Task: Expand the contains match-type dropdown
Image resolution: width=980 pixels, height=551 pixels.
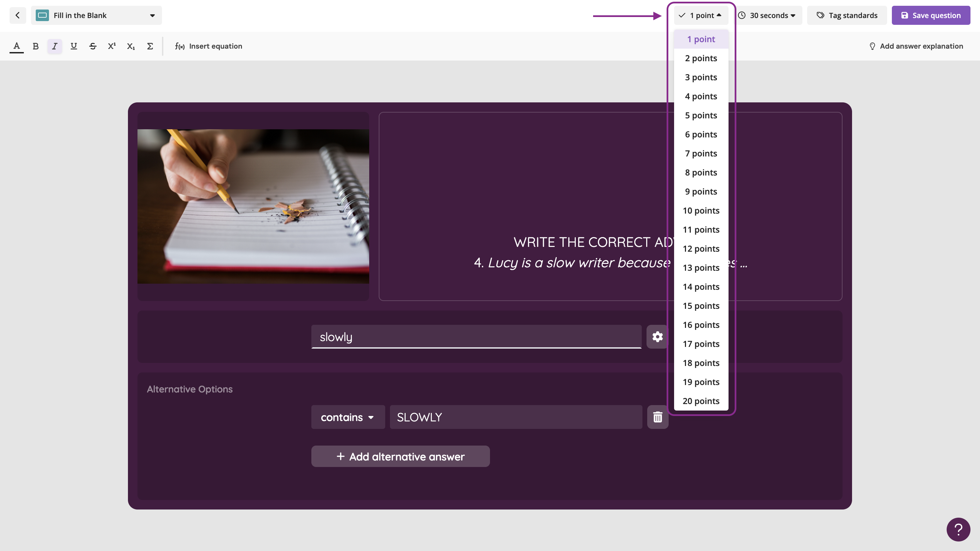Action: [348, 417]
